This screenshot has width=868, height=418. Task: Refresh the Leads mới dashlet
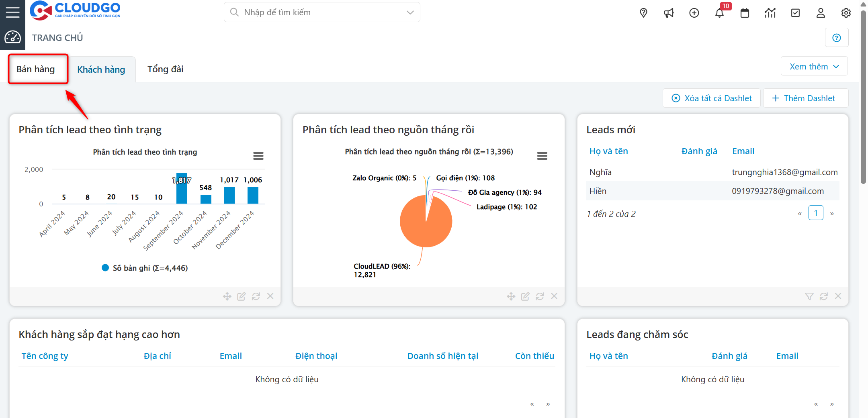tap(823, 296)
